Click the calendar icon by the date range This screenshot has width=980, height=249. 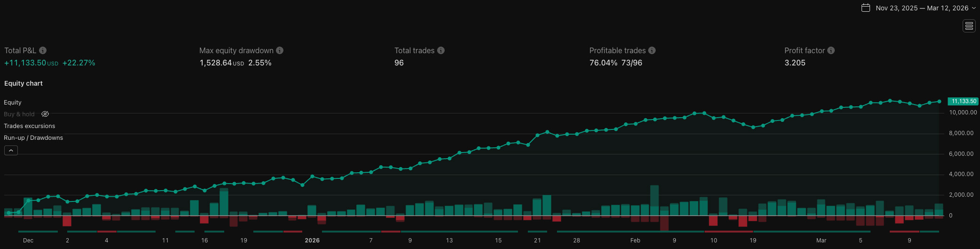coord(866,8)
